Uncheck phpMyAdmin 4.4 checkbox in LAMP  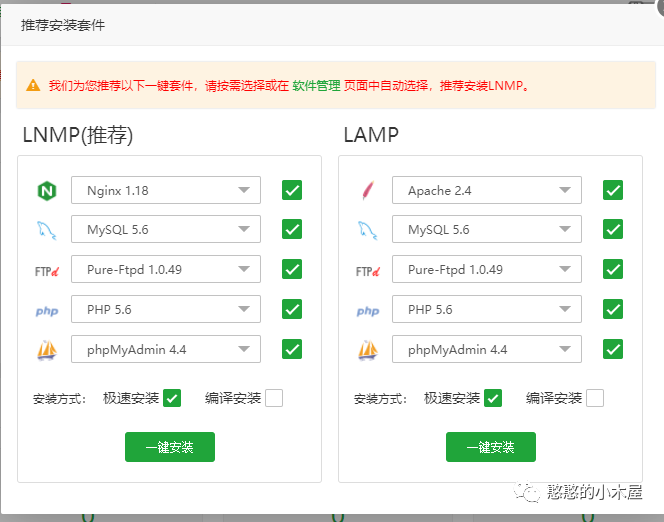(613, 349)
